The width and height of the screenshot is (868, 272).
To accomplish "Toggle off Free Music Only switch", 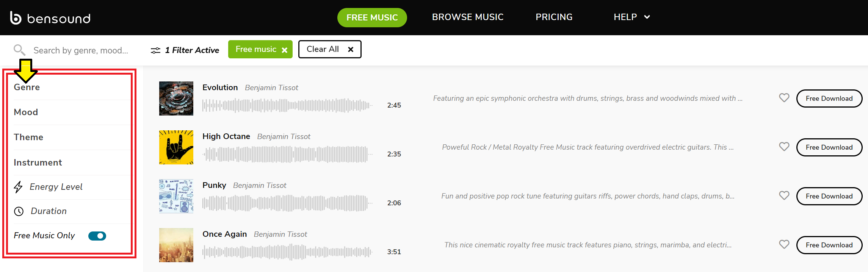I will pyautogui.click(x=97, y=236).
